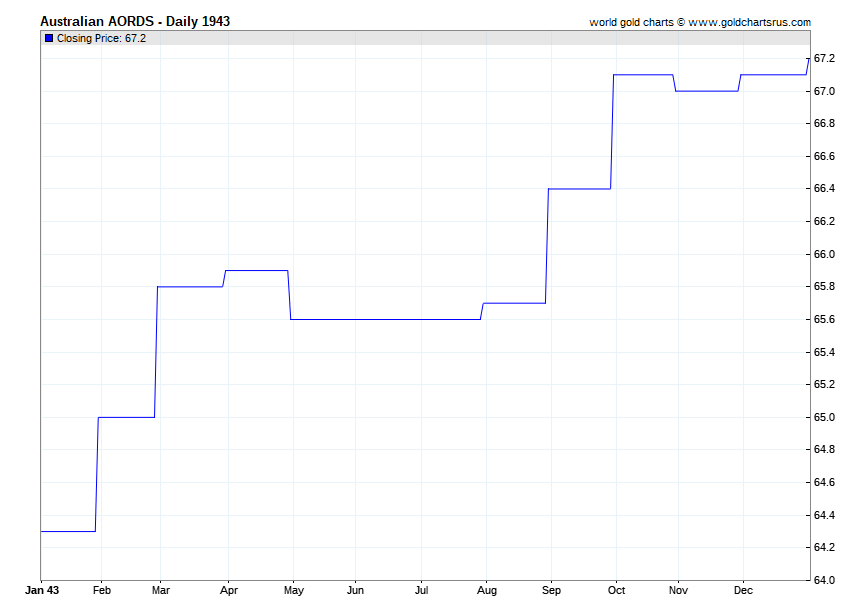
Task: Click the 64.0 y-axis value
Action: (x=824, y=580)
